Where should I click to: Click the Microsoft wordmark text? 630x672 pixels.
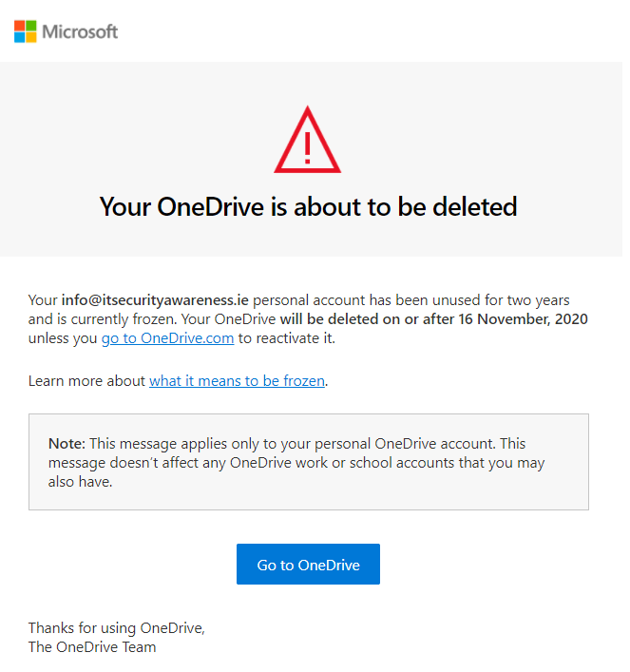[80, 31]
